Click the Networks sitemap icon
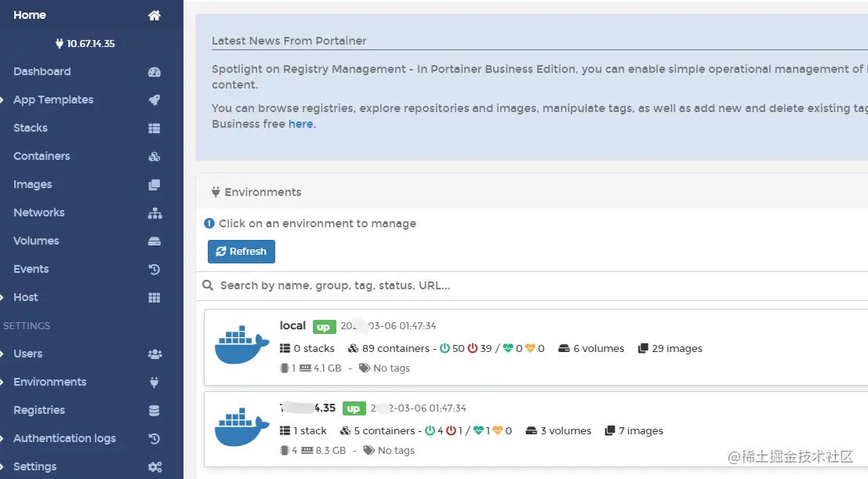The width and height of the screenshot is (868, 479). (155, 213)
